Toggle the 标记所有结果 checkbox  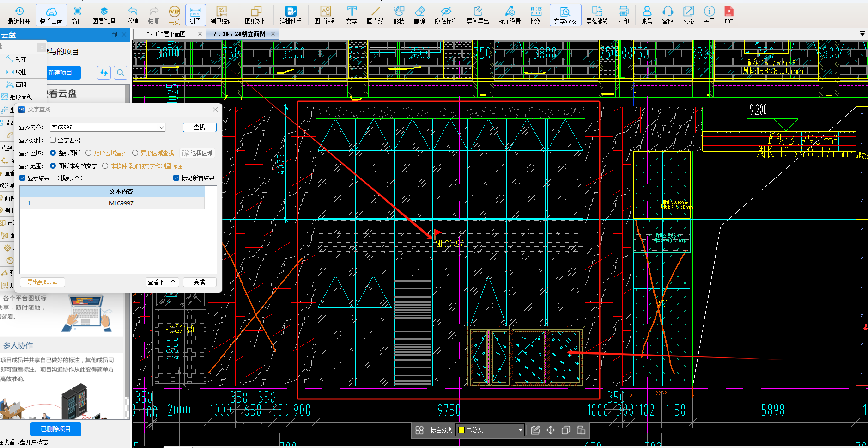[176, 178]
